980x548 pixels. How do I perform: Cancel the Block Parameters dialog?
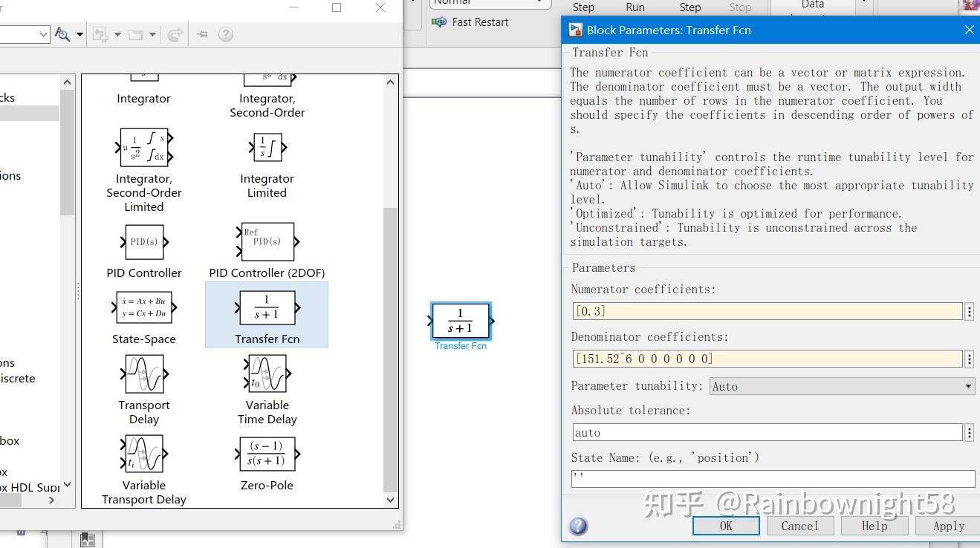tap(799, 526)
